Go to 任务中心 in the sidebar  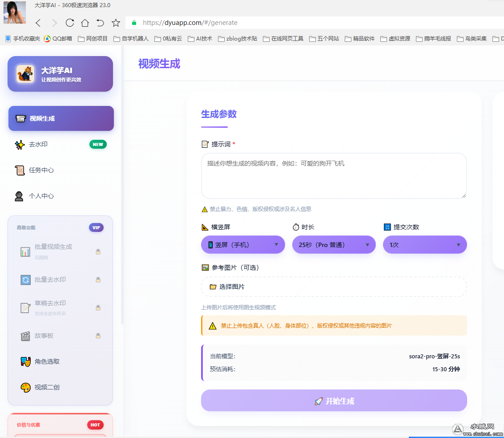[41, 170]
